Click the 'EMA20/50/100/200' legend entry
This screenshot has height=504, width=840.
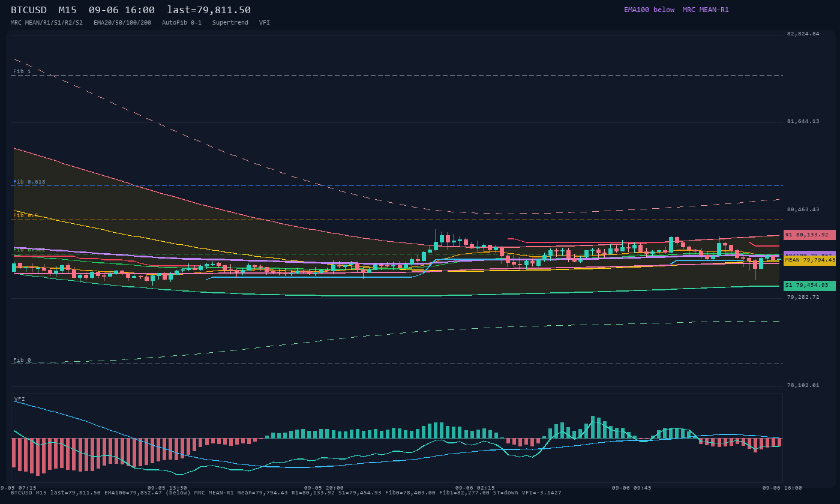(x=122, y=22)
